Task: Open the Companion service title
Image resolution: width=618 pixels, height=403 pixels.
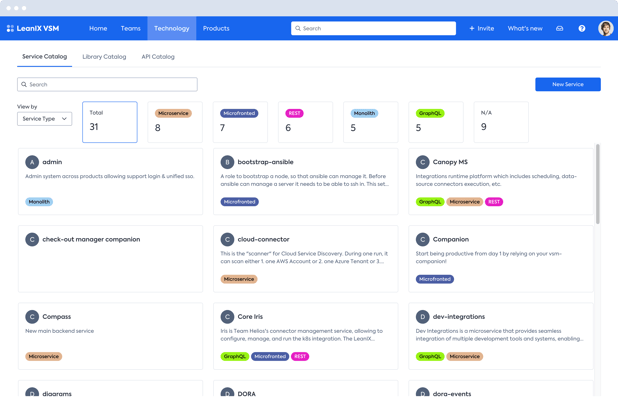Action: pos(450,239)
